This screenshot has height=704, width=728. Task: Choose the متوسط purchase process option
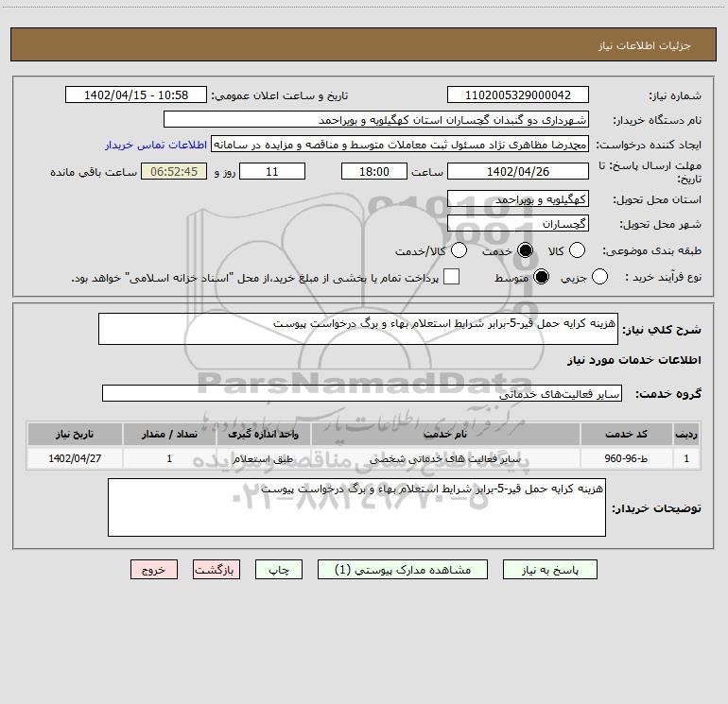click(541, 277)
